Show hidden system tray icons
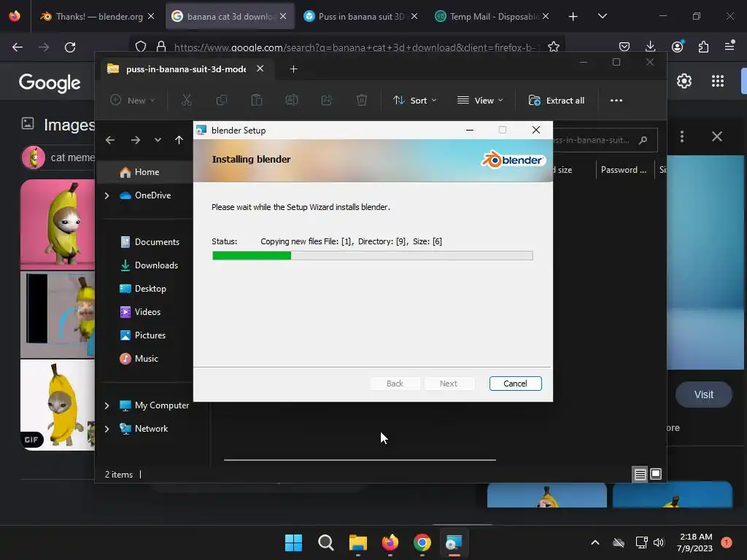Viewport: 747px width, 560px height. click(595, 542)
